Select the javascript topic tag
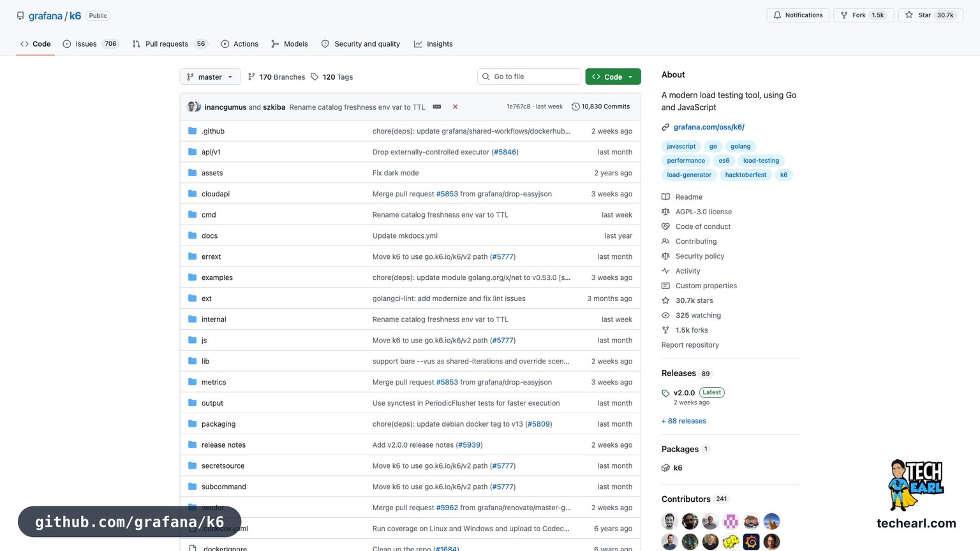This screenshot has height=551, width=980. tap(681, 146)
